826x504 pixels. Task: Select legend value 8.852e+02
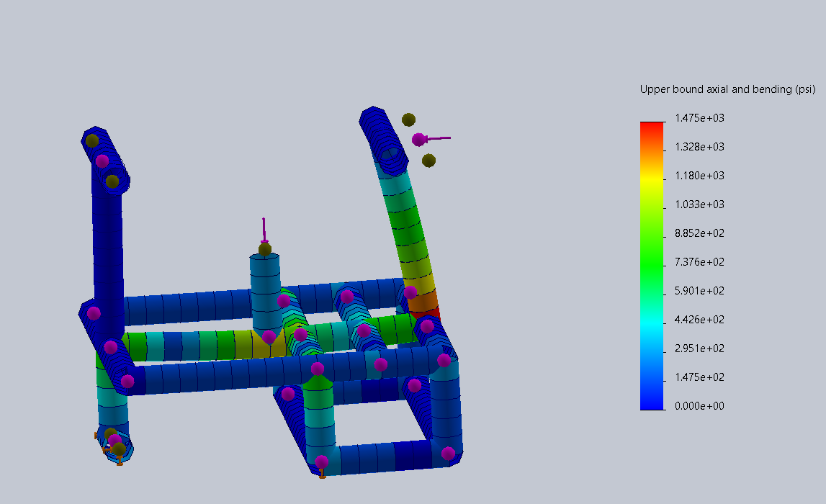(699, 233)
